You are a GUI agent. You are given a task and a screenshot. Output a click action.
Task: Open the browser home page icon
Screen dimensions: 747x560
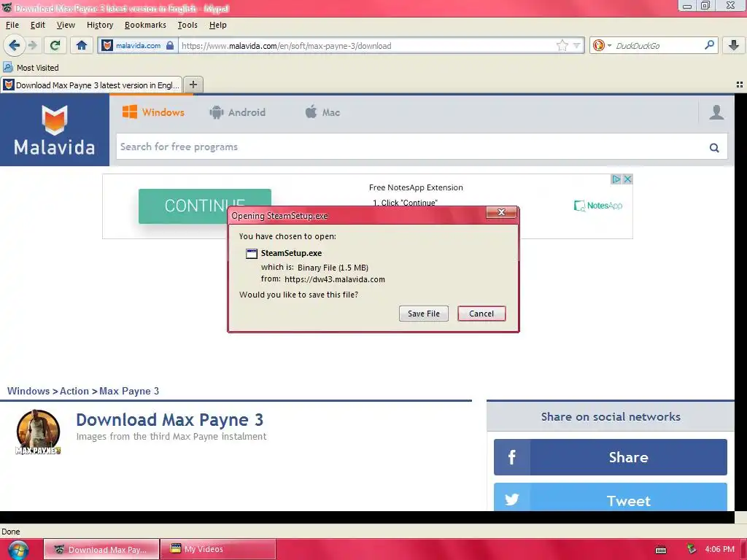tap(82, 46)
